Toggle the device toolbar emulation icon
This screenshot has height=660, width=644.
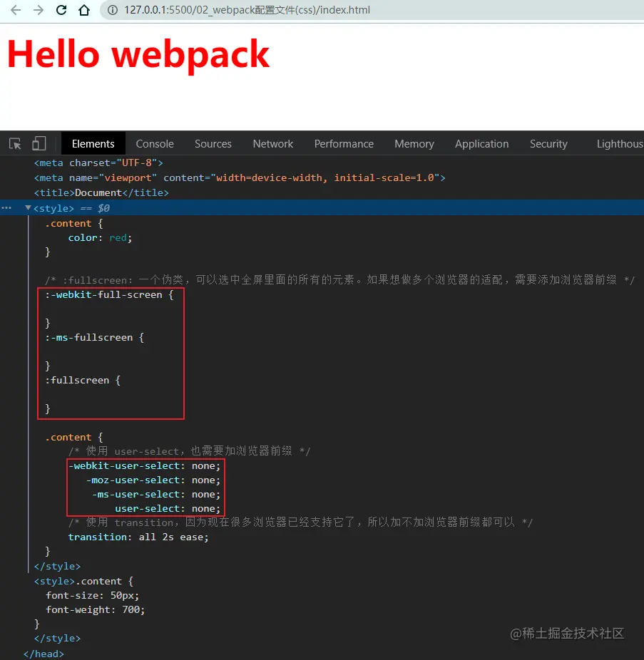pyautogui.click(x=39, y=143)
